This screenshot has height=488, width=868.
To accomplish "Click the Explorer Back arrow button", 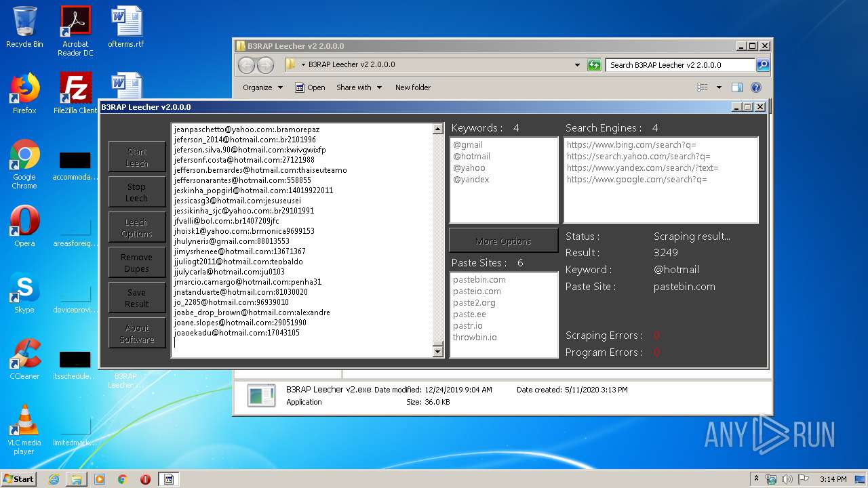I will click(x=247, y=65).
